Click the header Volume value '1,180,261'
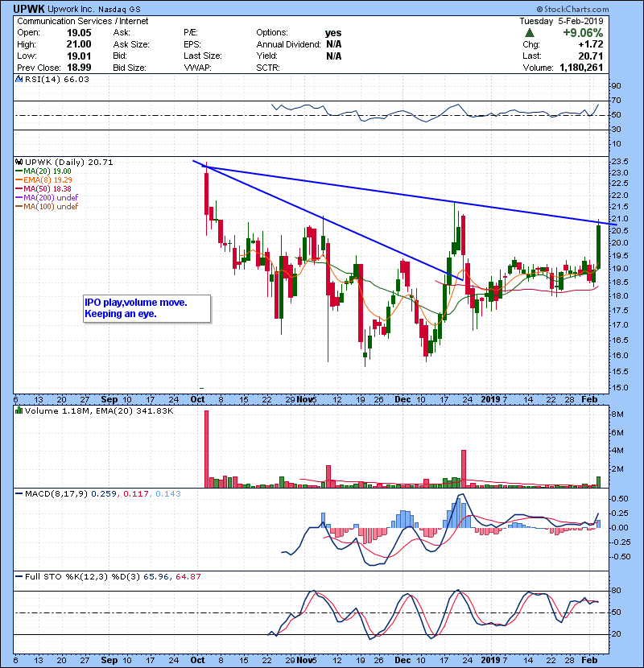 pyautogui.click(x=581, y=68)
